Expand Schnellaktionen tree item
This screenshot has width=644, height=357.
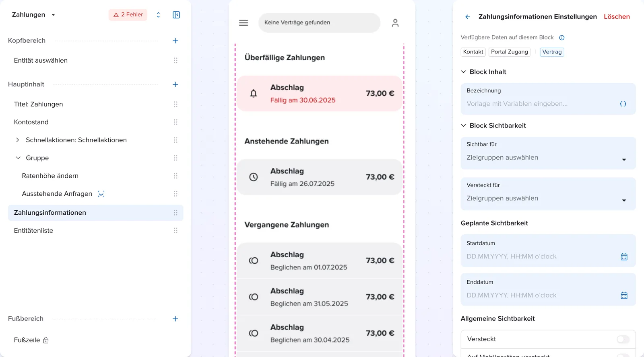pyautogui.click(x=17, y=140)
